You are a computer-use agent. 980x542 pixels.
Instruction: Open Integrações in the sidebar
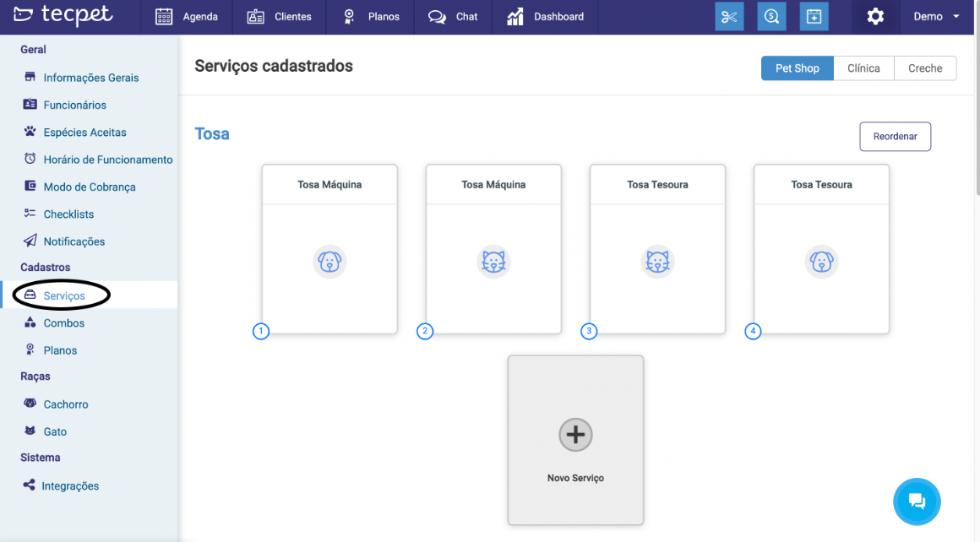[x=69, y=485]
